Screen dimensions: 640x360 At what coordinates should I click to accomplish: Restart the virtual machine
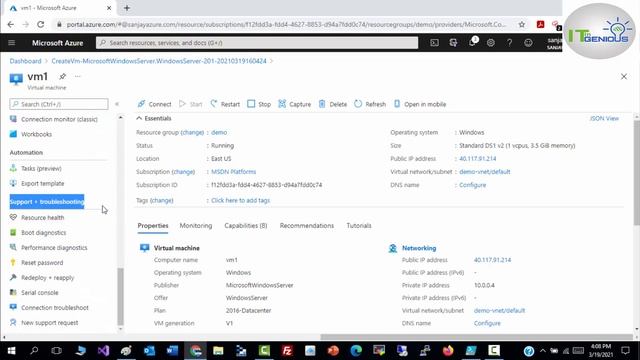click(x=225, y=104)
